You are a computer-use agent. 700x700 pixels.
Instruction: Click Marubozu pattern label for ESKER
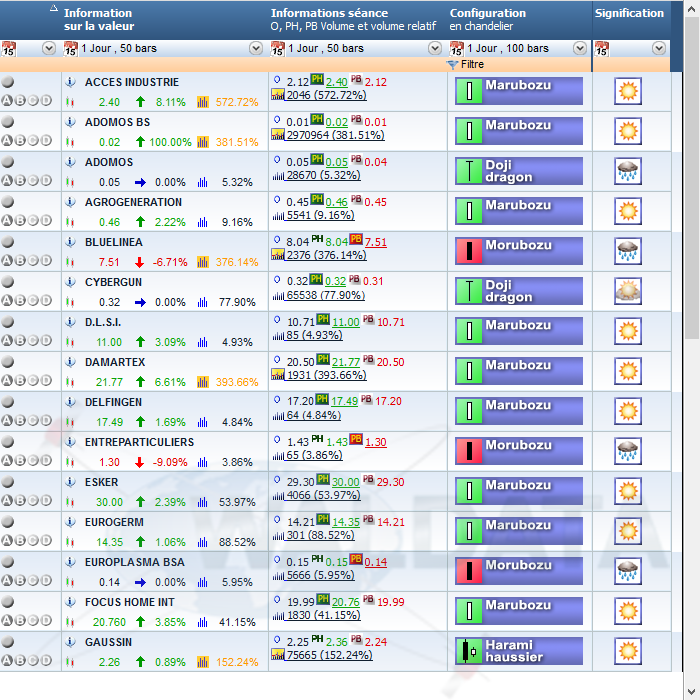pos(518,485)
